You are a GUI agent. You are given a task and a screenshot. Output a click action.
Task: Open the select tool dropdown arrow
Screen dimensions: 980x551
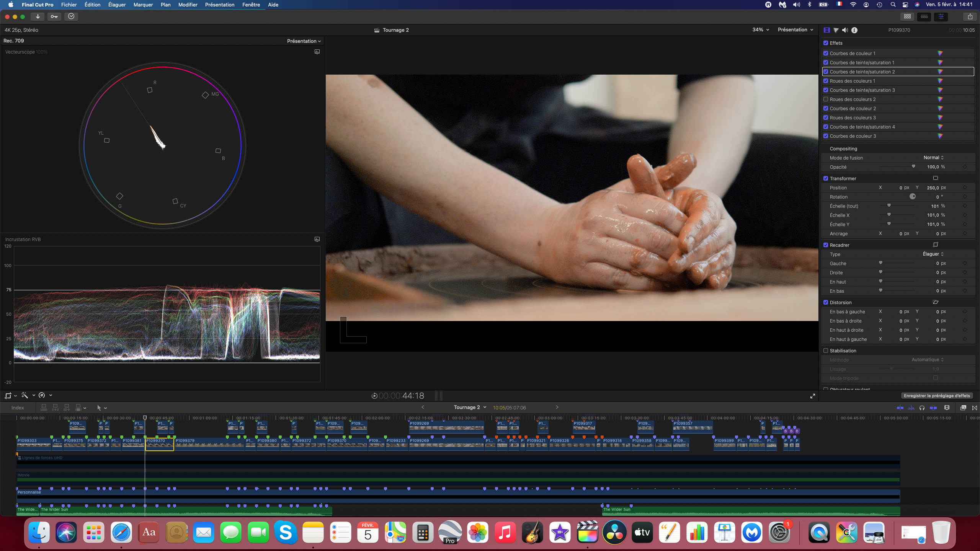(106, 408)
